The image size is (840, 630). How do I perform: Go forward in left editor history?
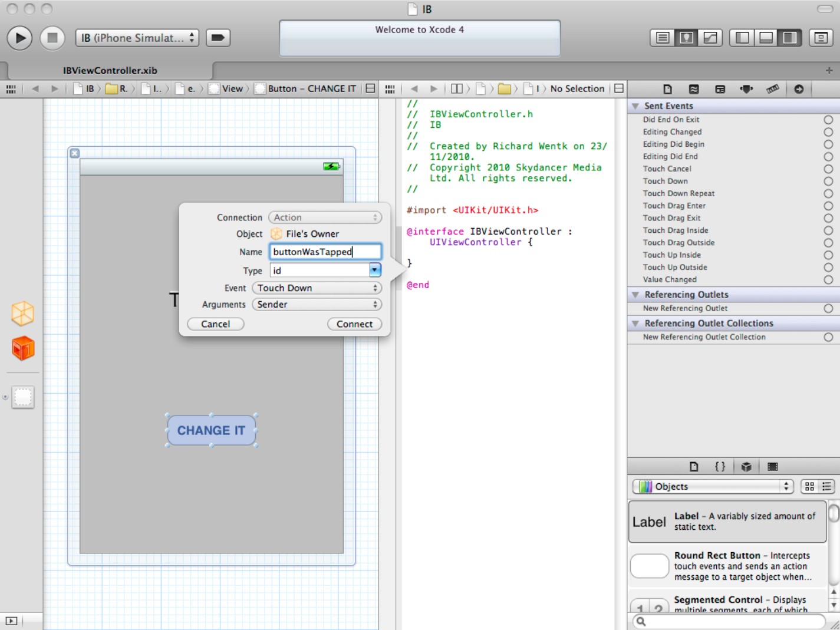(54, 89)
